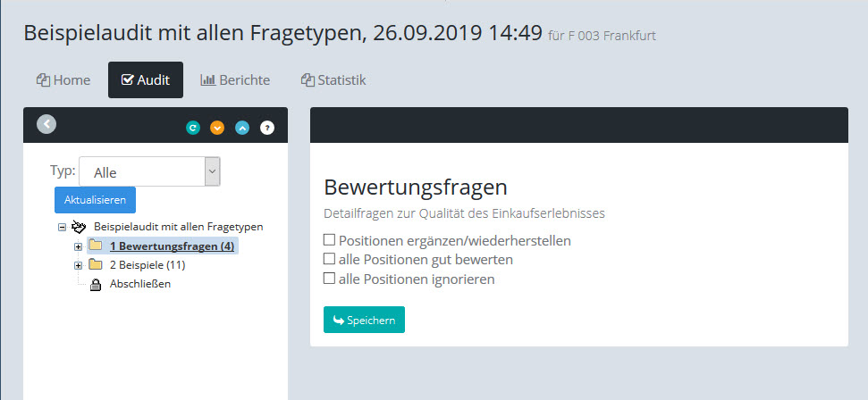Click the teal refresh tree icon
Screen dimensions: 868x400
pos(192,128)
